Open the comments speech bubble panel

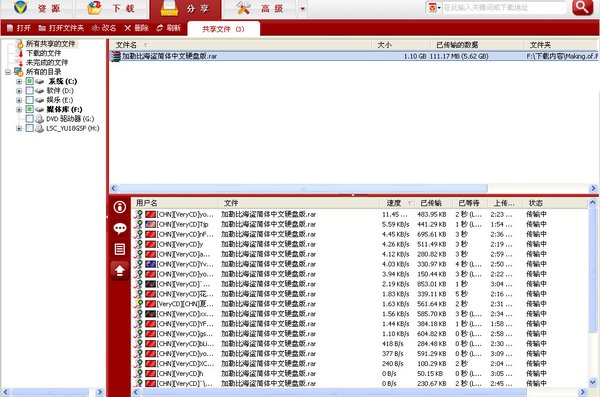(120, 229)
